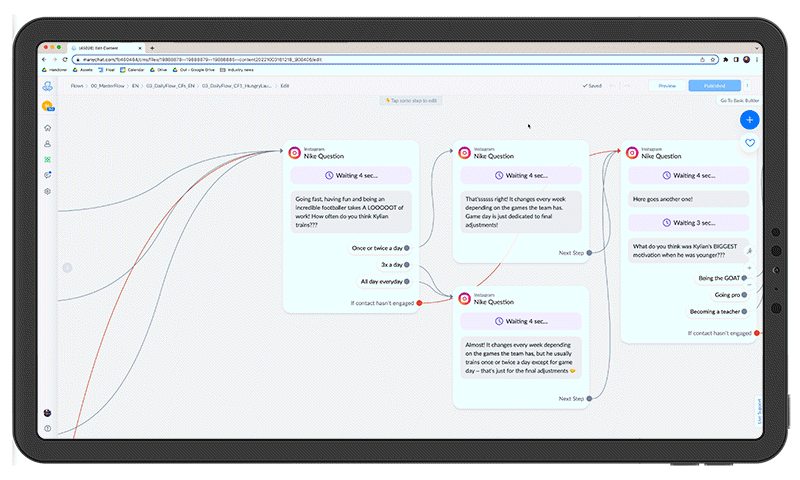Viewport: 800px width, 480px height.
Task: Click the browser address bar
Action: 395,60
